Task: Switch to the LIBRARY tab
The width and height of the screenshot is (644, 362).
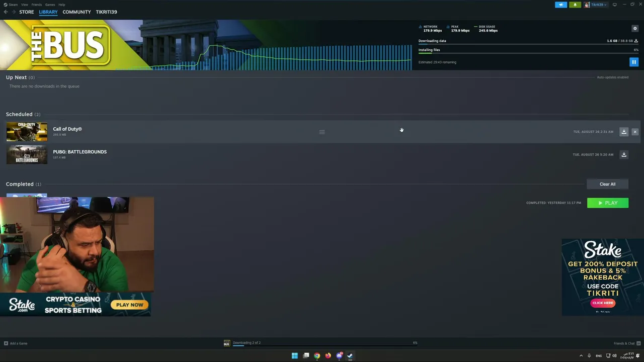Action: pos(48,12)
